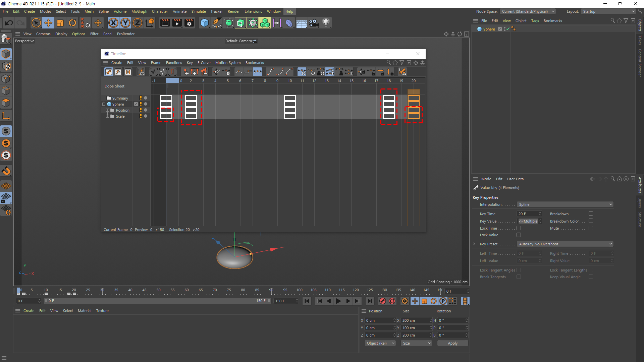Enable the Breakdown checkbox
The width and height of the screenshot is (644, 362).
pyautogui.click(x=591, y=214)
